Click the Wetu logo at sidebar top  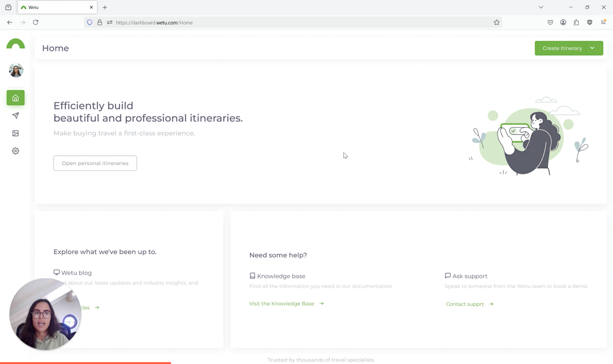pyautogui.click(x=16, y=44)
